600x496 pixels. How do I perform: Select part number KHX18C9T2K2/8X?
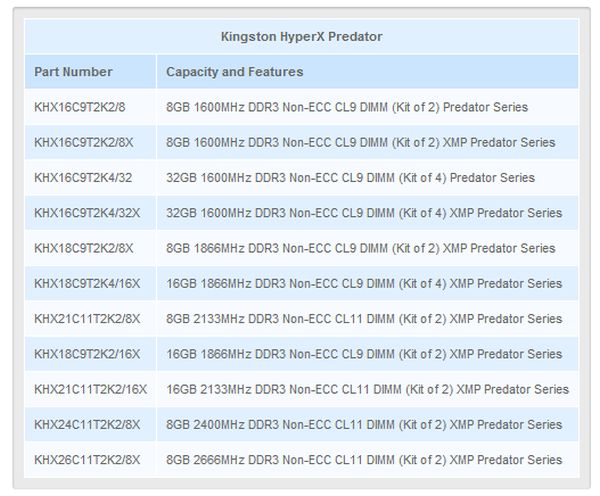84,248
